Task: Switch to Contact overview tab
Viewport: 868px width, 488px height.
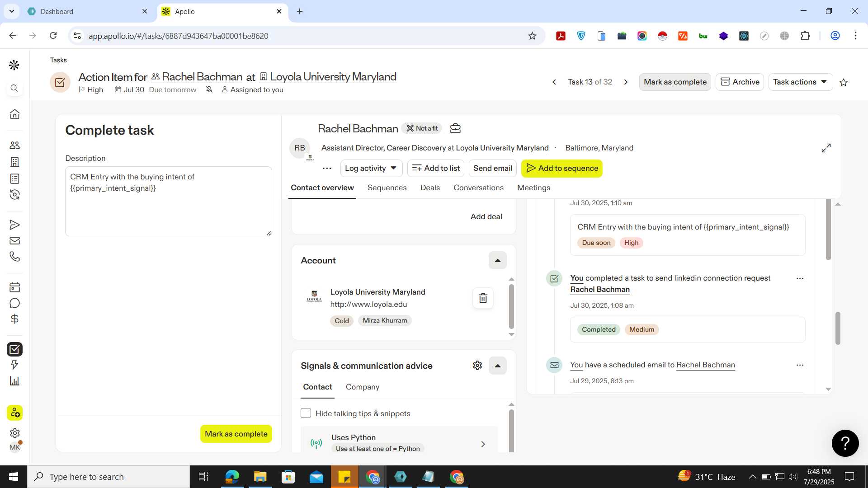Action: pyautogui.click(x=322, y=188)
